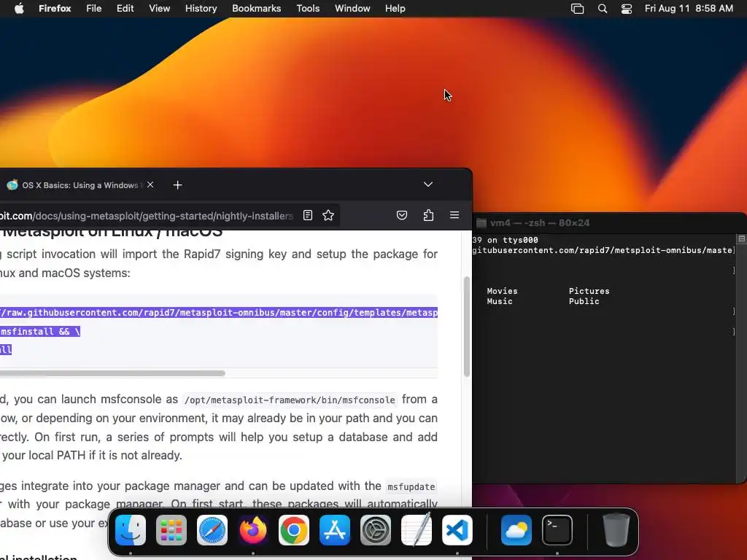
Task: Click the Firefox page vertical scrollbar
Action: coord(467,327)
